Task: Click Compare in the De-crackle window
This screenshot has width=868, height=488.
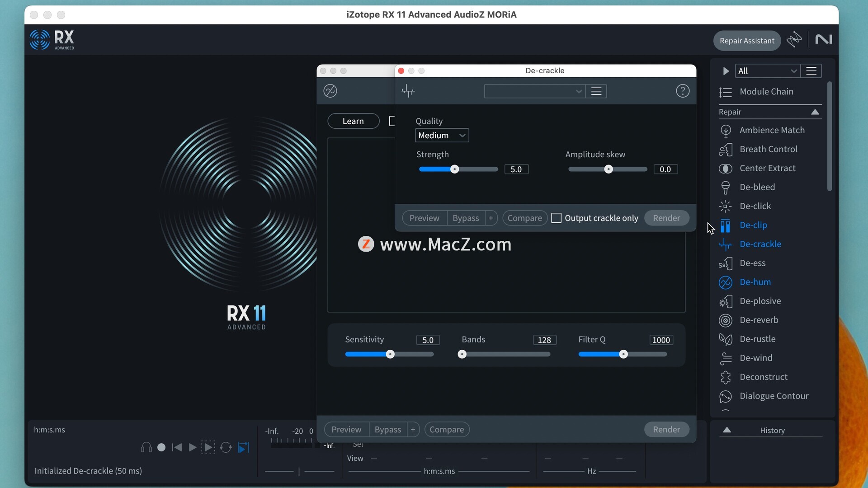Action: [524, 218]
